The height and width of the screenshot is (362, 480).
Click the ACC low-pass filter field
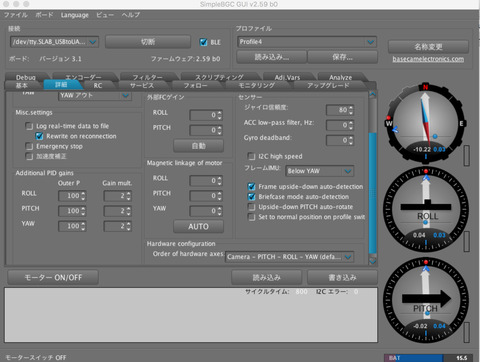coord(340,125)
